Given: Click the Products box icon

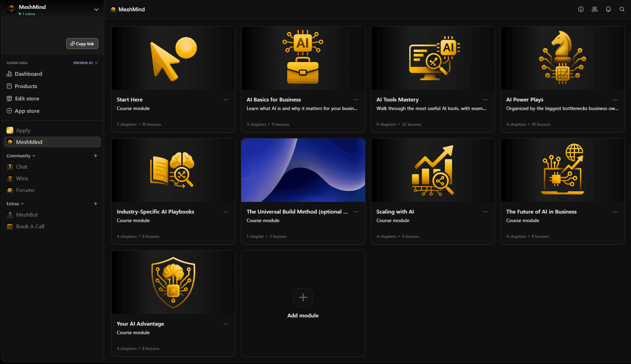Looking at the screenshot, I should click(9, 86).
